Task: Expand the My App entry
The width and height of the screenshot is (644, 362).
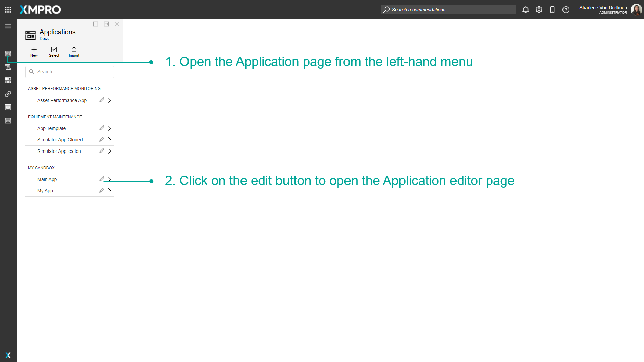Action: [109, 190]
